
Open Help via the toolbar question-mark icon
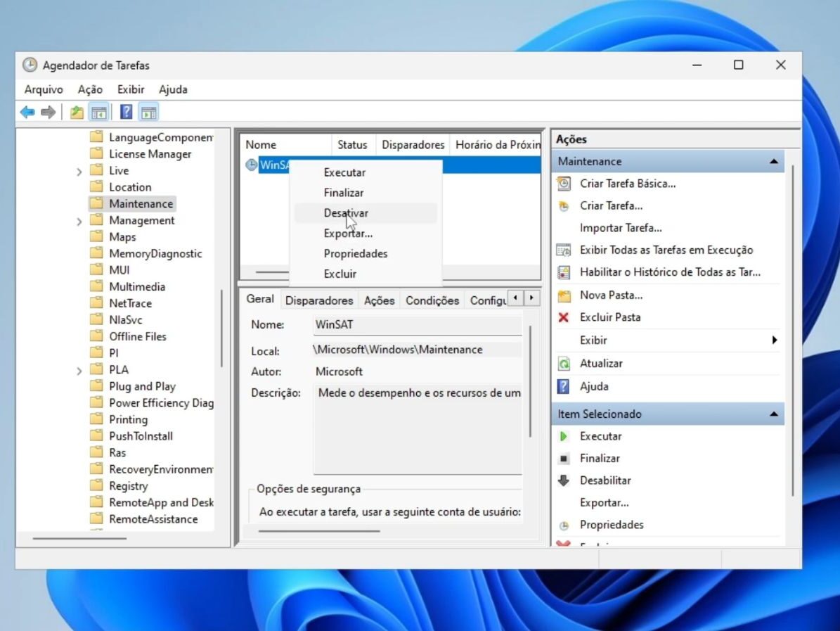[127, 112]
